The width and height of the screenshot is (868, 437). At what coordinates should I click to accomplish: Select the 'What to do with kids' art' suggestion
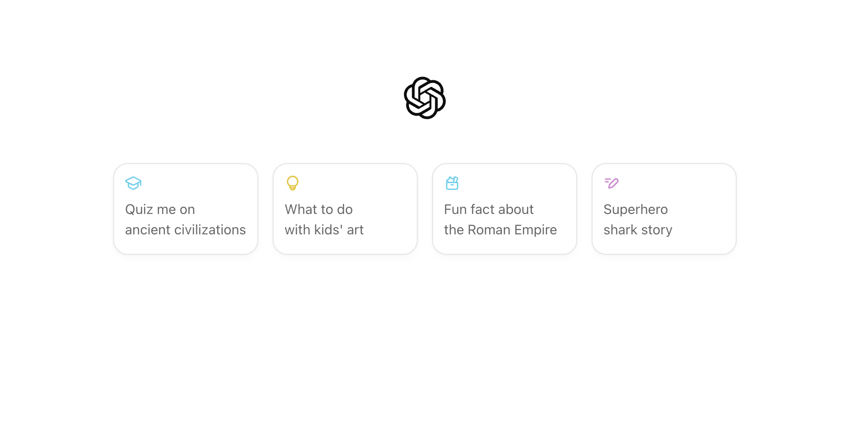click(x=345, y=209)
